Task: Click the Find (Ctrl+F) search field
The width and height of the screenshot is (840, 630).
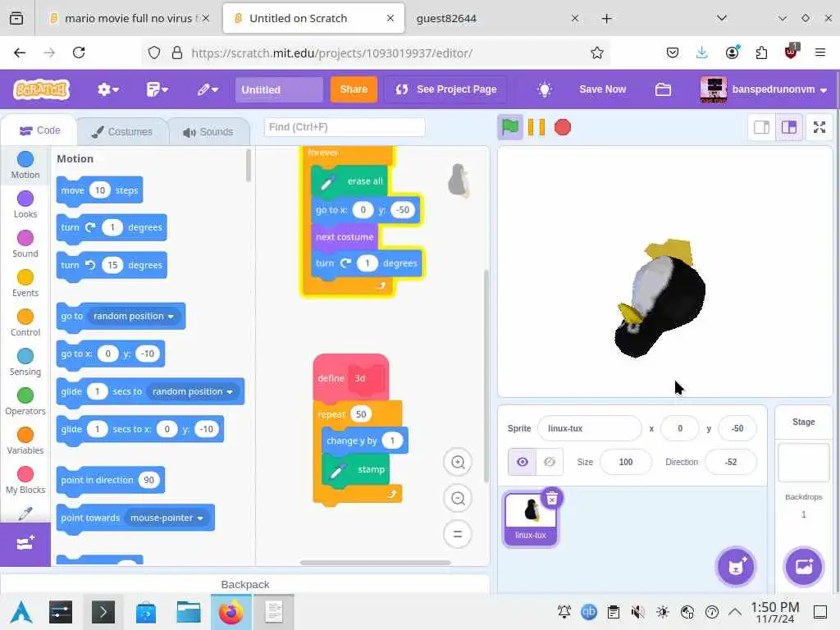Action: tap(344, 127)
